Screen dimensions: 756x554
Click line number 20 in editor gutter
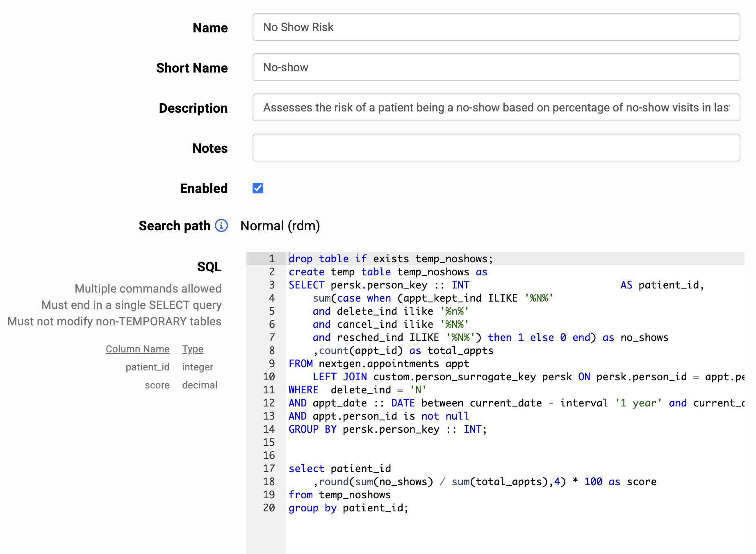point(269,508)
